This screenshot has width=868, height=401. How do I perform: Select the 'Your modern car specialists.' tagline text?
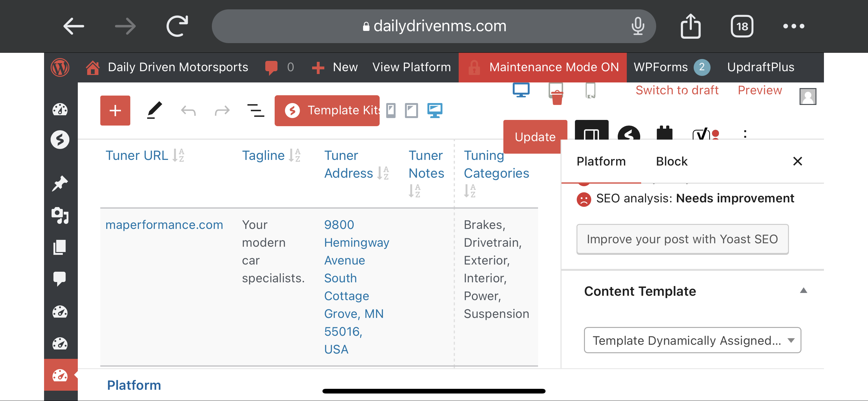273,251
